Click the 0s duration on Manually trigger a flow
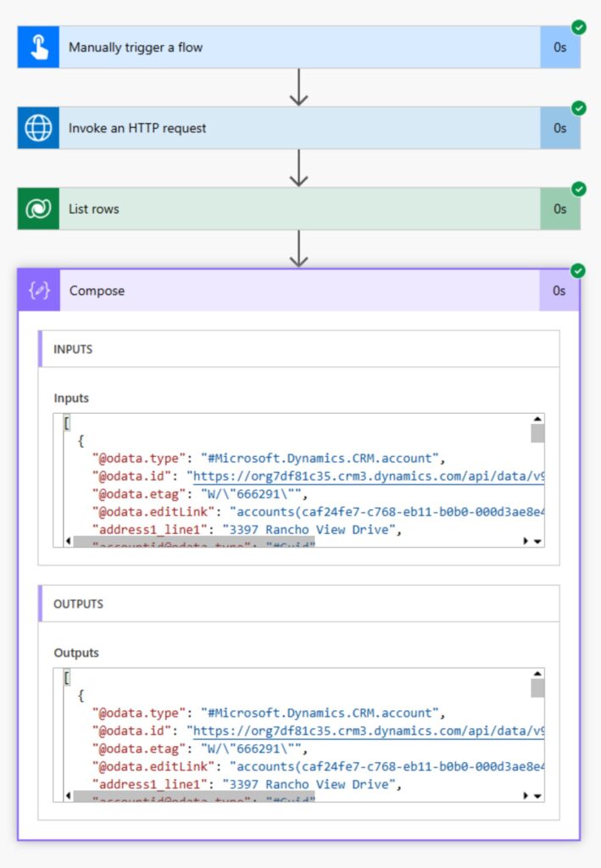Image resolution: width=601 pixels, height=868 pixels. coord(560,47)
